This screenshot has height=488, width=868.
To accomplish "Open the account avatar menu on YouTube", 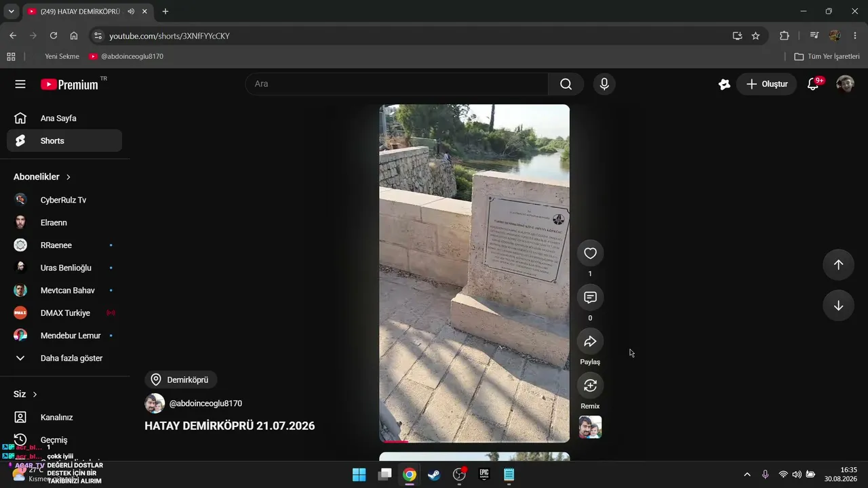I will (x=845, y=84).
